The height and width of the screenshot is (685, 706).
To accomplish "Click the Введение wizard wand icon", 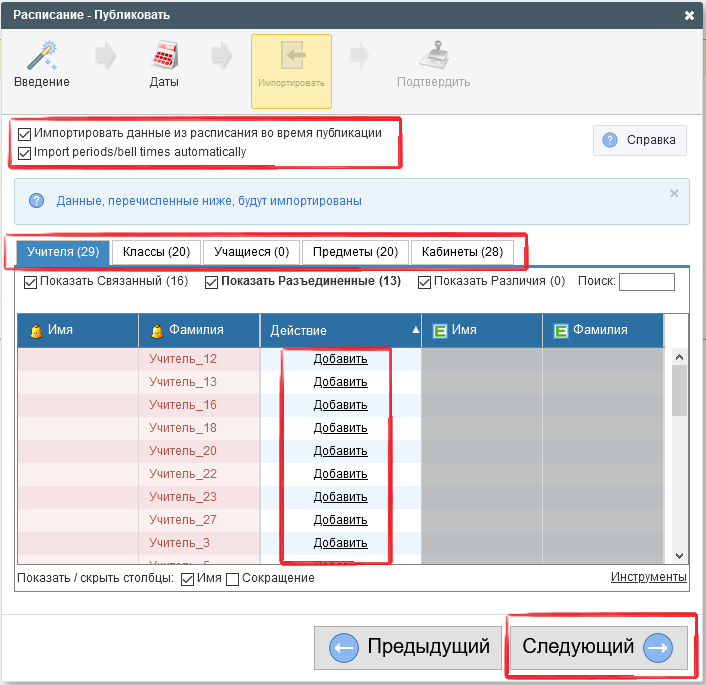I will [x=41, y=56].
